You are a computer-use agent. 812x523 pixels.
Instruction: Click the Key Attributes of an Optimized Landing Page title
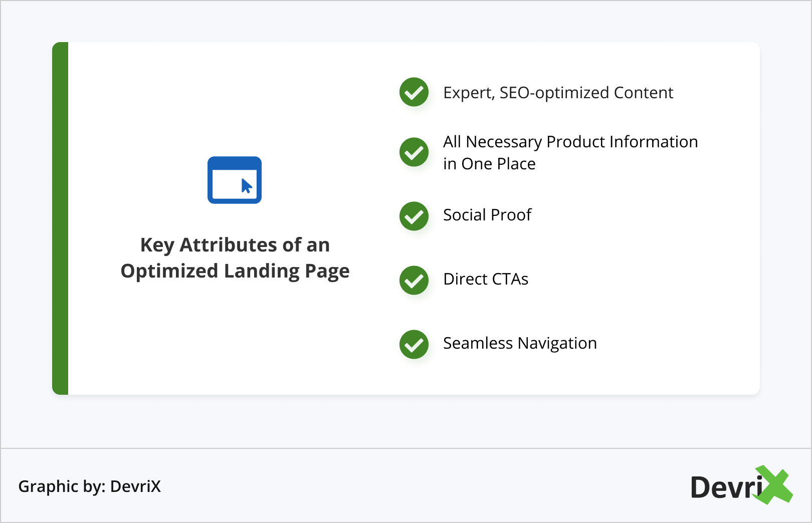click(235, 258)
